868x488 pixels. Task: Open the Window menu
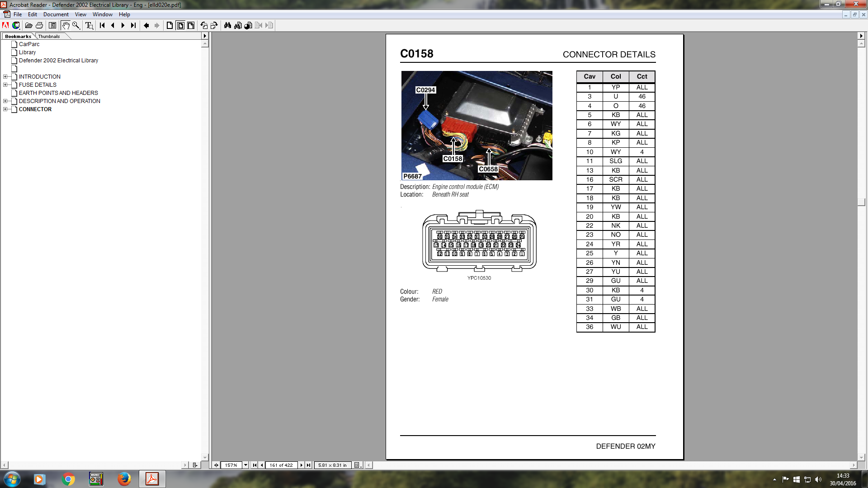point(103,14)
